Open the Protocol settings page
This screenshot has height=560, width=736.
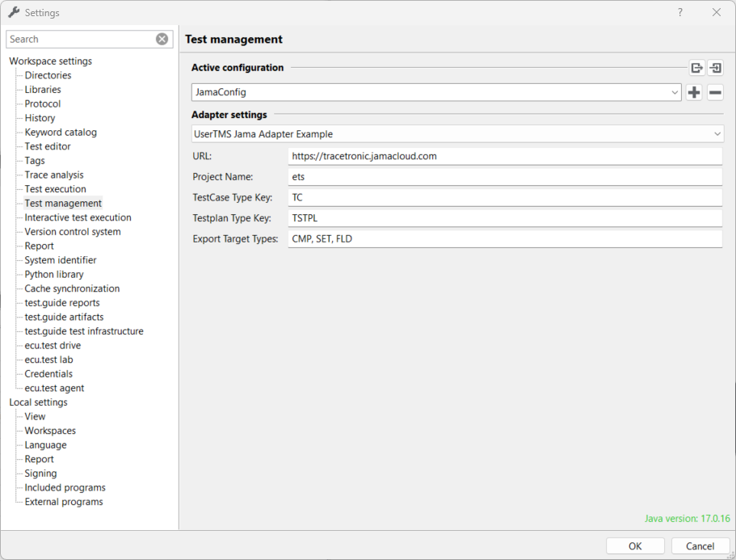43,103
